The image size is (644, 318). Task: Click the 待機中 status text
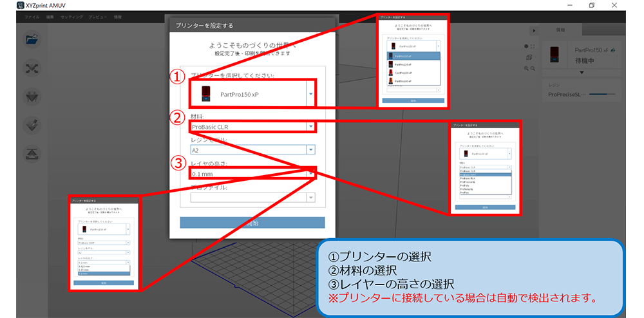click(585, 61)
